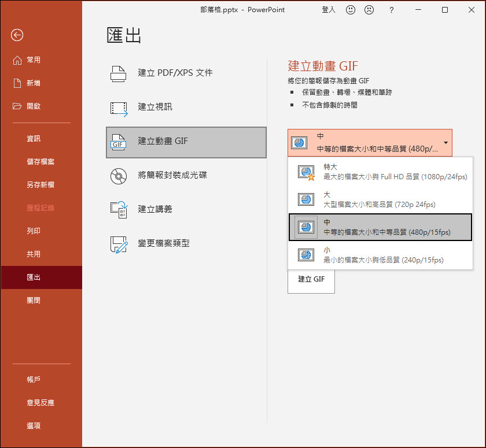Screen dimensions: 486x448
Task: Click the GIF file icon
Action: pos(119,142)
